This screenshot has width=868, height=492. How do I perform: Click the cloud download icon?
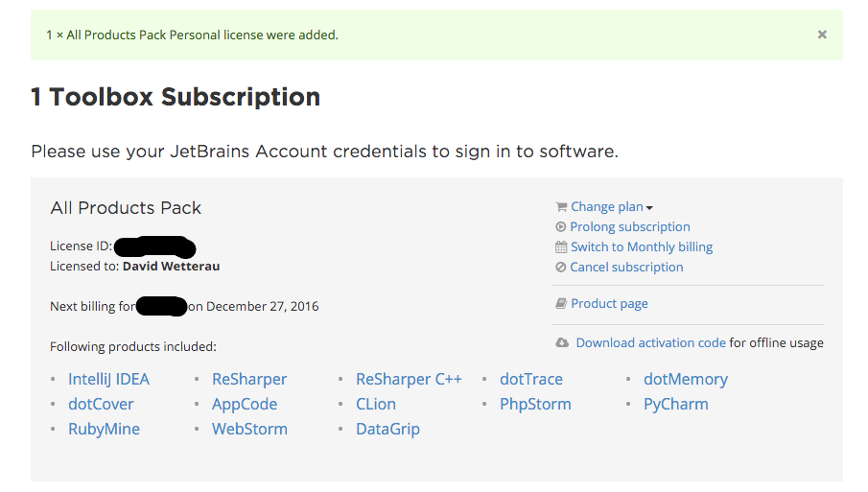click(562, 343)
